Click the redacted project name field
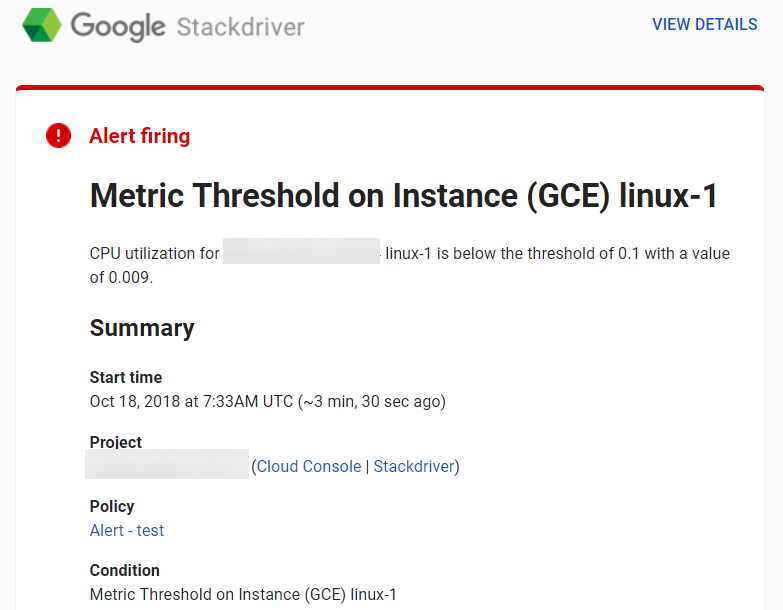 click(x=167, y=464)
